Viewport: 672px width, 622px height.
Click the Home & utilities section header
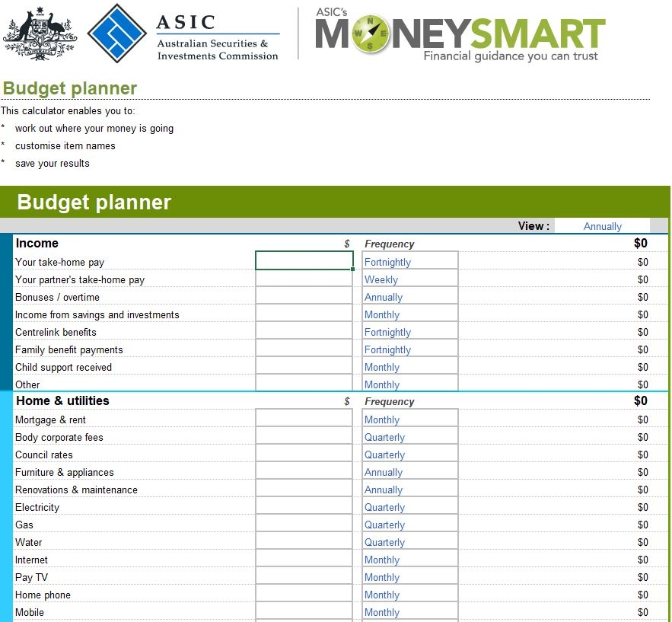[x=62, y=400]
